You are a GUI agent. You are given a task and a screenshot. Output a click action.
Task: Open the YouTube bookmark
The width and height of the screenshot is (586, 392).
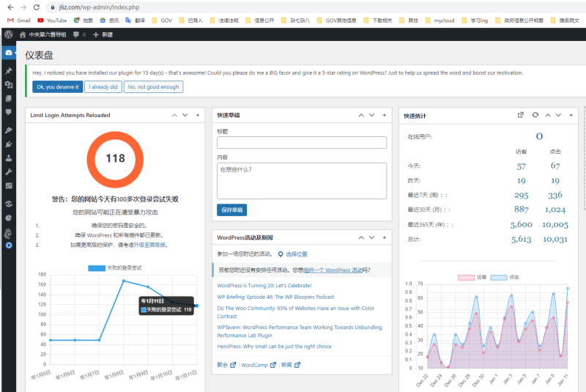click(x=52, y=21)
